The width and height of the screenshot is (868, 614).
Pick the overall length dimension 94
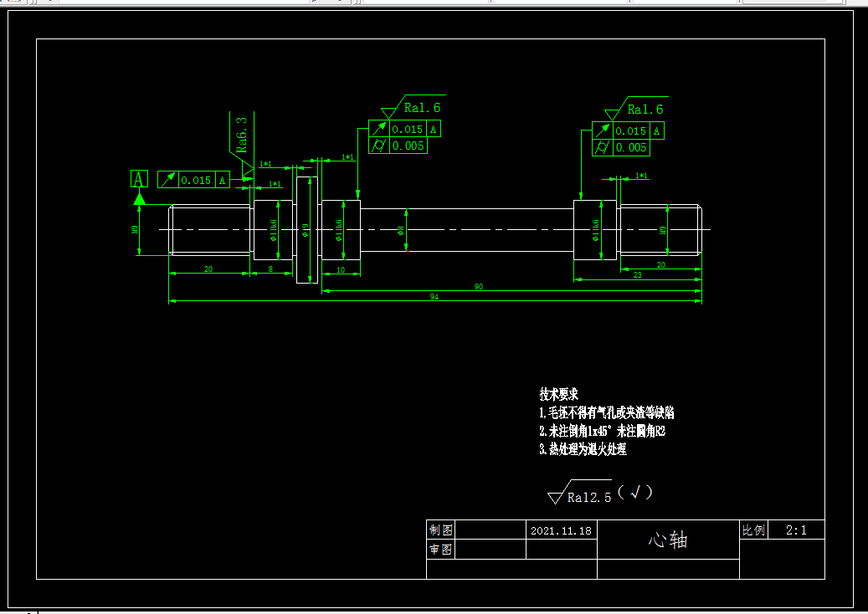(434, 296)
